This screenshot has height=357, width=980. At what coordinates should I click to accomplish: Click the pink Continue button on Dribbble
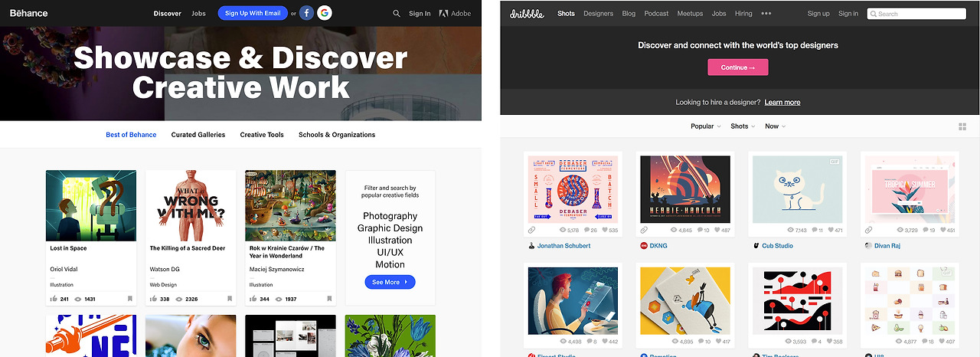(738, 67)
